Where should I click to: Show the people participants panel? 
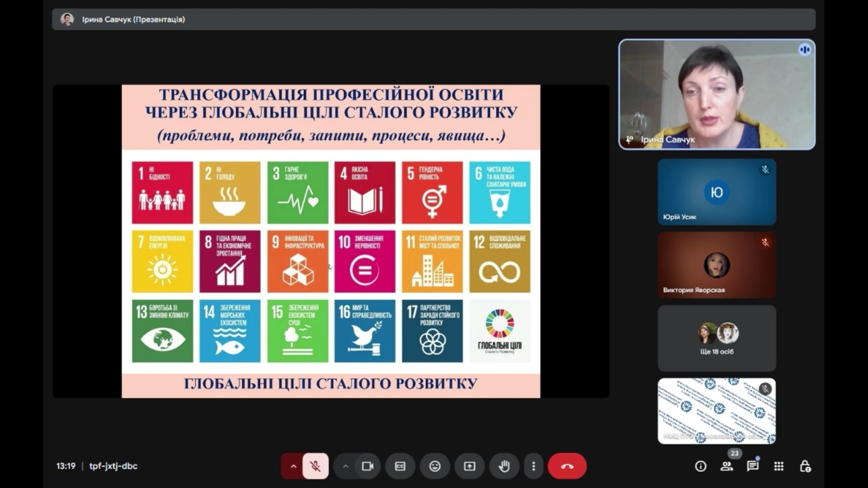click(727, 466)
